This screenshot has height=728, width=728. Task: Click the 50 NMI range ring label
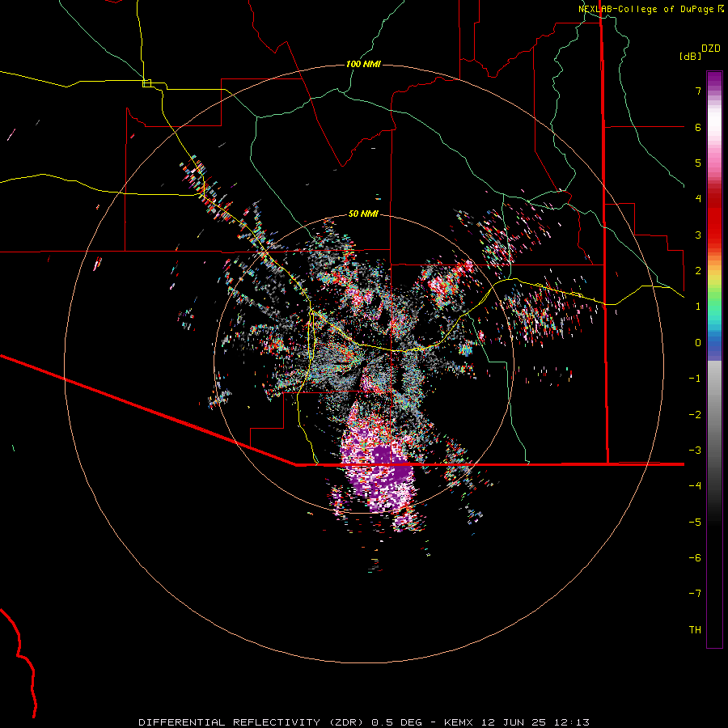tap(363, 214)
